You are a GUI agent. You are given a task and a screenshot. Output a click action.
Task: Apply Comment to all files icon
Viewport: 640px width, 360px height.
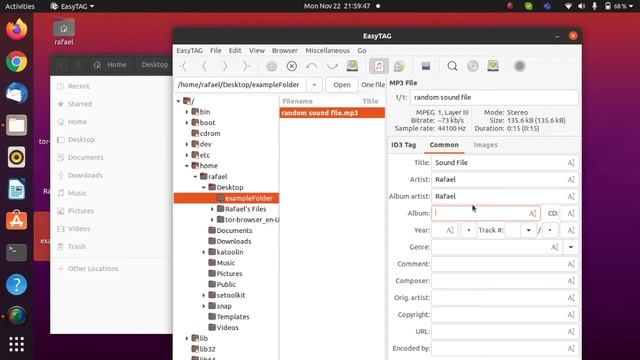tap(571, 264)
